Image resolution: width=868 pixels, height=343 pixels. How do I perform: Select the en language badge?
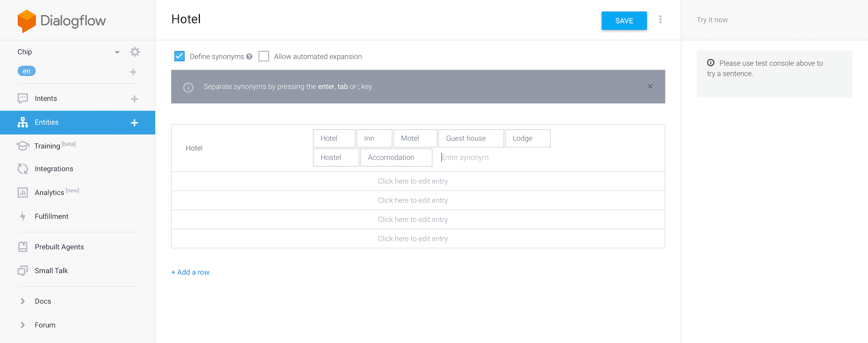(27, 71)
